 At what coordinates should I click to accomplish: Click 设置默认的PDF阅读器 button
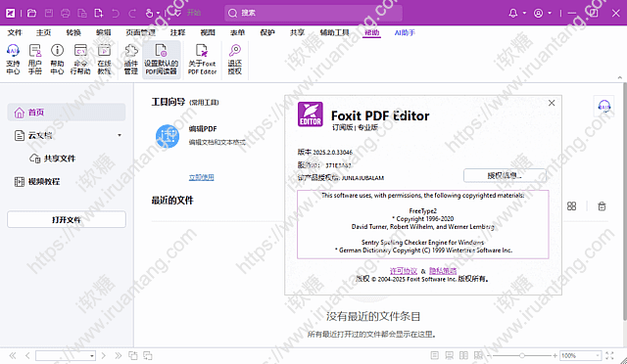161,59
